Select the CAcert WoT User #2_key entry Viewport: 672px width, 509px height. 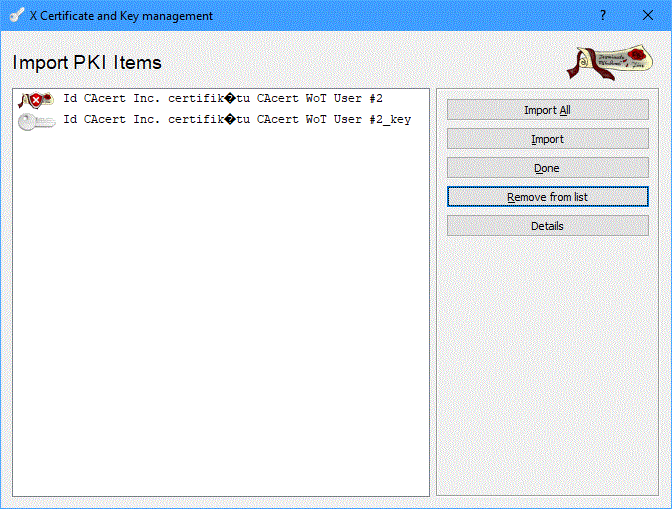[236, 120]
